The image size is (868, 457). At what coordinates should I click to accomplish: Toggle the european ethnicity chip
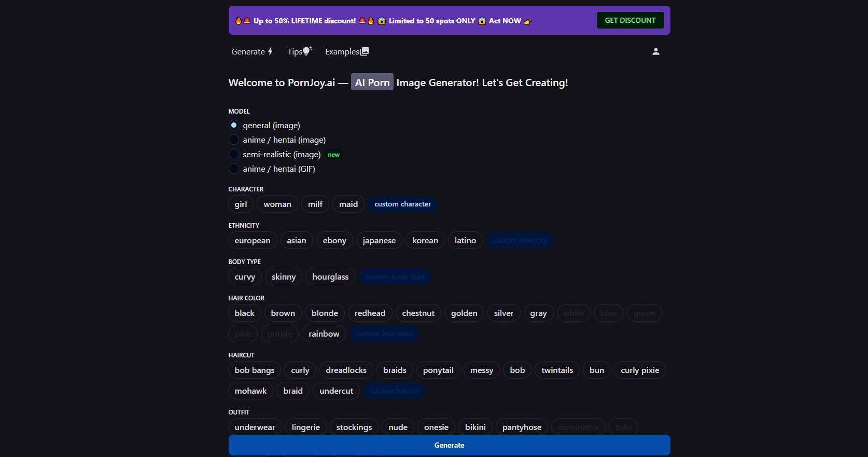(x=253, y=240)
